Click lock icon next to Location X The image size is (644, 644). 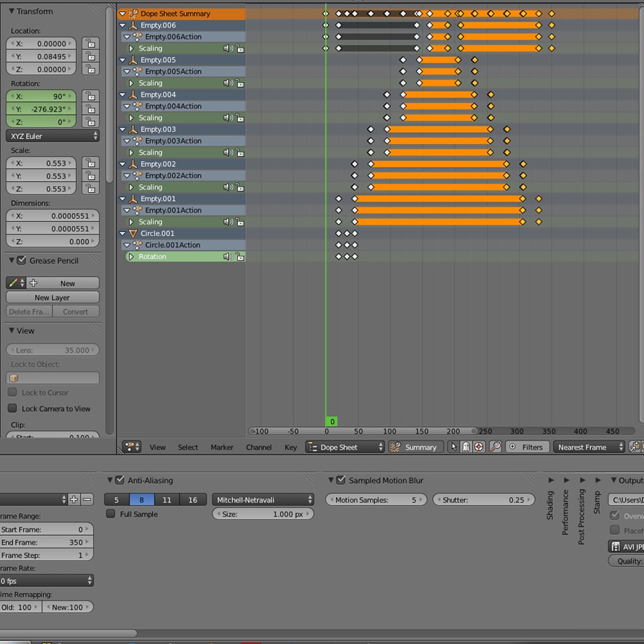point(91,43)
